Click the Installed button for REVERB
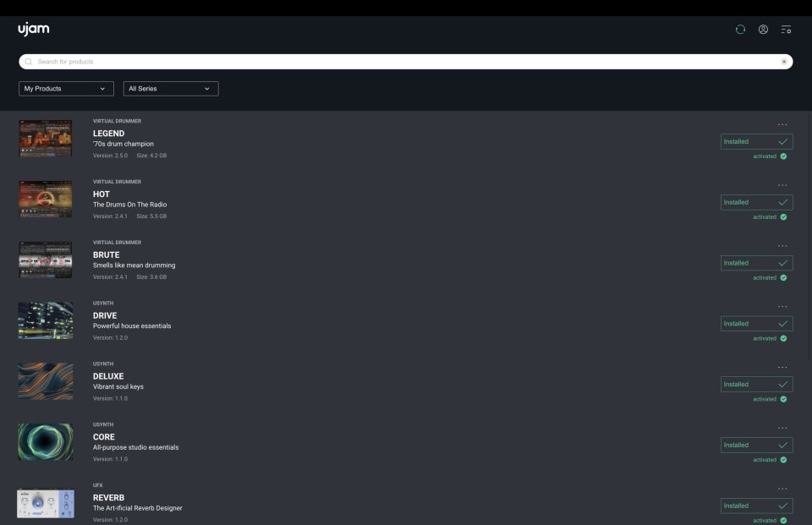Viewport: 812px width, 525px height. click(x=756, y=506)
